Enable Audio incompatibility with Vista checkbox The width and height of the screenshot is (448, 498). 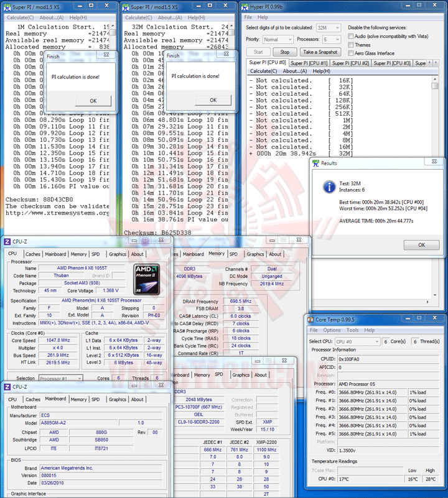click(x=351, y=36)
